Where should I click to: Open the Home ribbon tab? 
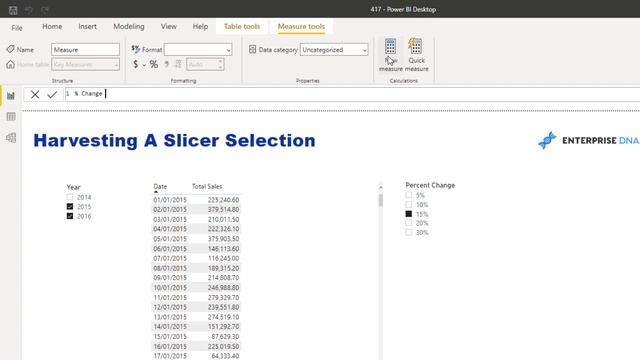pyautogui.click(x=52, y=27)
